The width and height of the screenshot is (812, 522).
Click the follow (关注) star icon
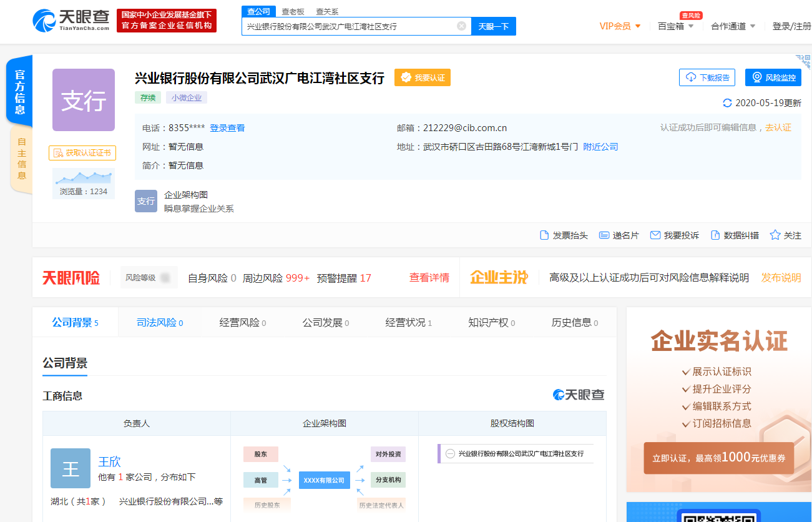pos(775,235)
